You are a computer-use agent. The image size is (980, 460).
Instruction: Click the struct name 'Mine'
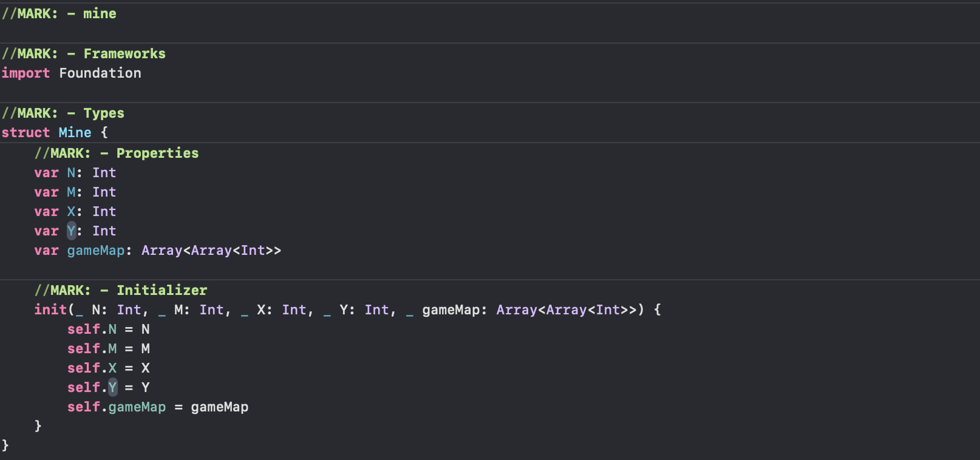coord(75,132)
